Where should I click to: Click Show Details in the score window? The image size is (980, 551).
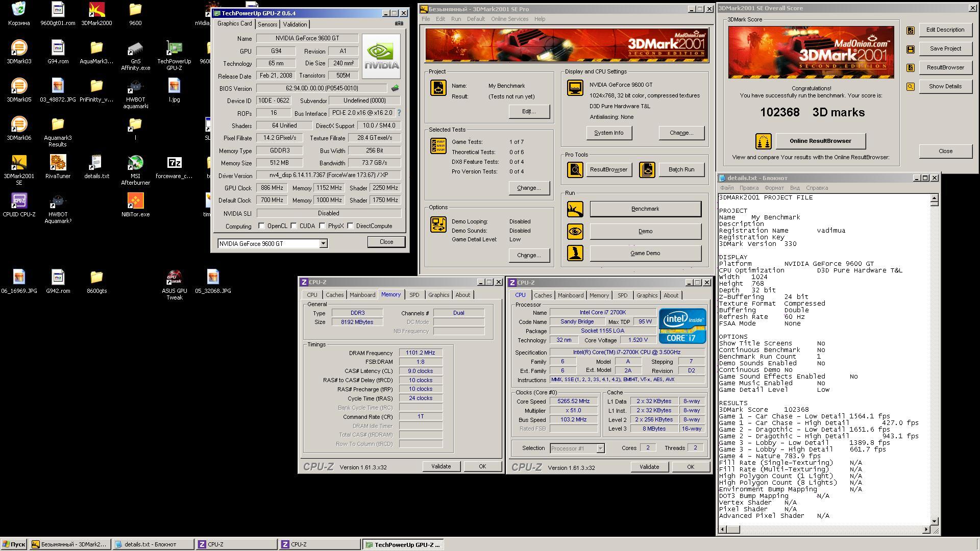[945, 86]
